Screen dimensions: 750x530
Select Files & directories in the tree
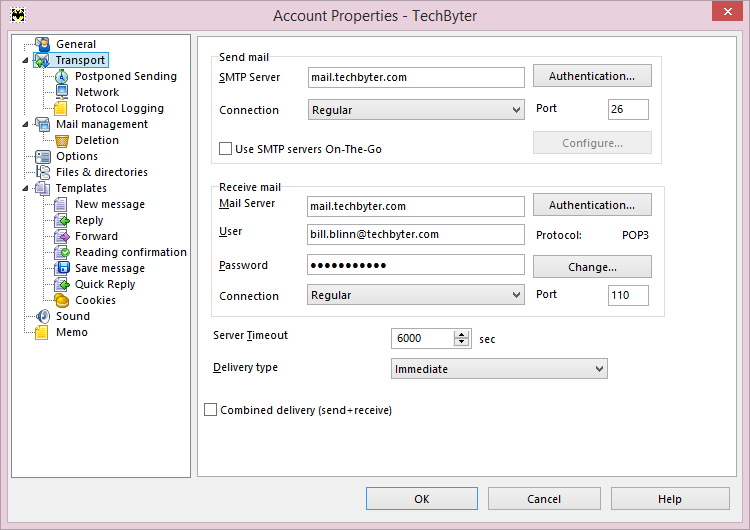101,172
